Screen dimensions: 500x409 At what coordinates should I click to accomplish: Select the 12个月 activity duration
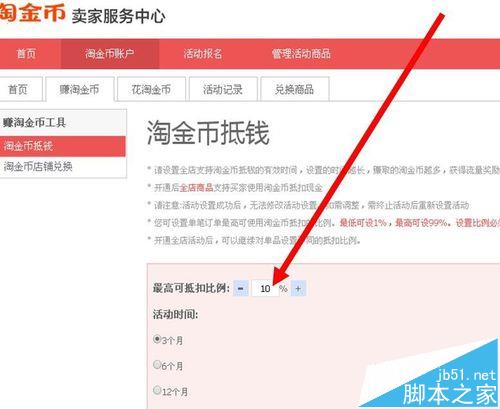click(157, 390)
